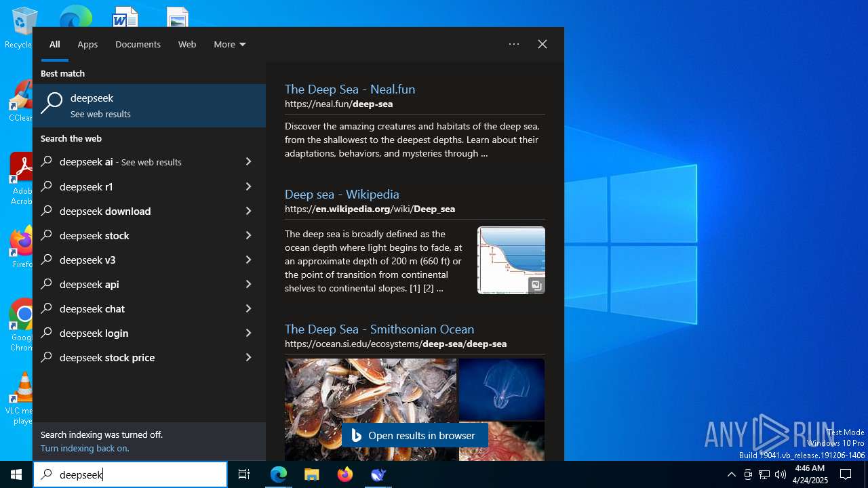Switch to the Documents search tab
The width and height of the screenshot is (868, 488).
(x=138, y=44)
